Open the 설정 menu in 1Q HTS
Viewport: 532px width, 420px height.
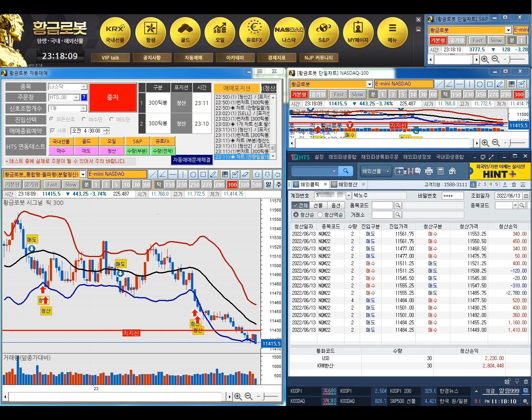click(x=319, y=157)
